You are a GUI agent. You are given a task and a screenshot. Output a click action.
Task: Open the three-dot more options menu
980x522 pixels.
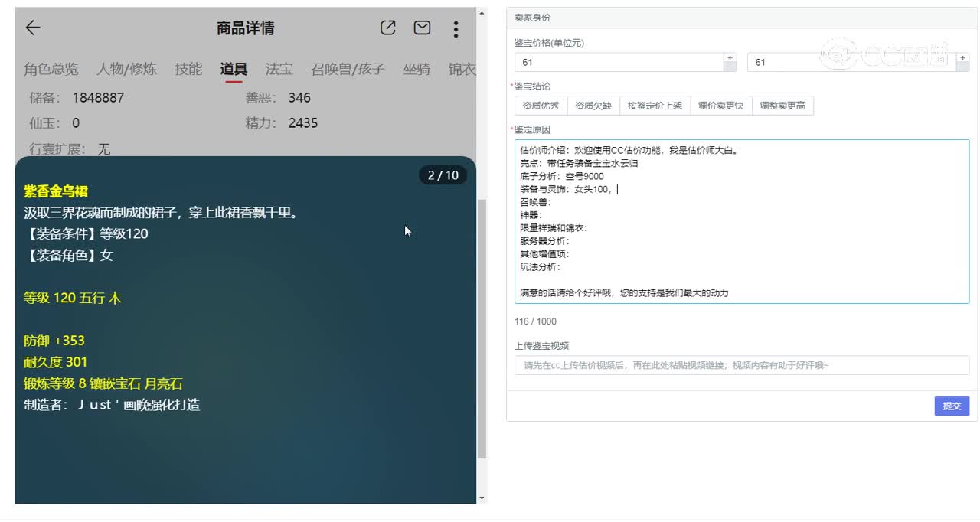coord(456,28)
